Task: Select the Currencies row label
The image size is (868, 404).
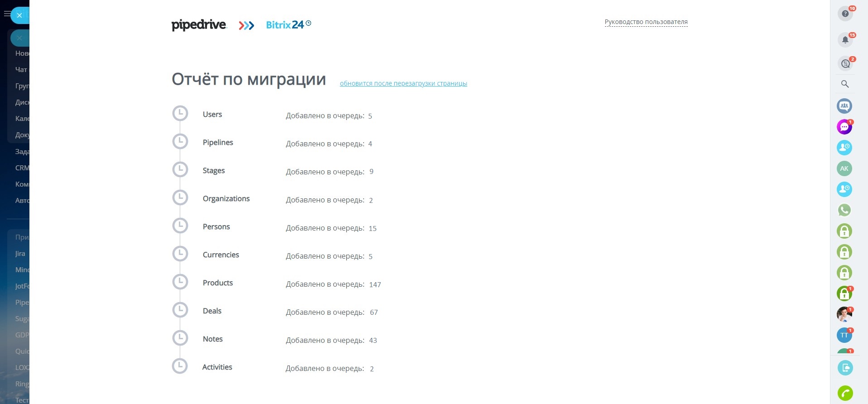Action: coord(221,255)
